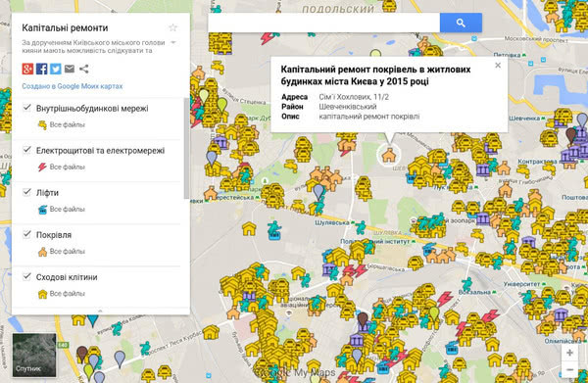Image resolution: width=588 pixels, height=383 pixels.
Task: Uncheck the Ліфти layer
Action: pyautogui.click(x=27, y=193)
